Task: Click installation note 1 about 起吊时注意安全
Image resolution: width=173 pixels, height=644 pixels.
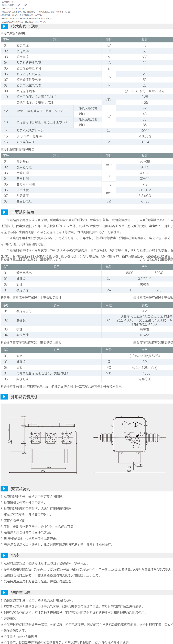Action: pos(45,563)
